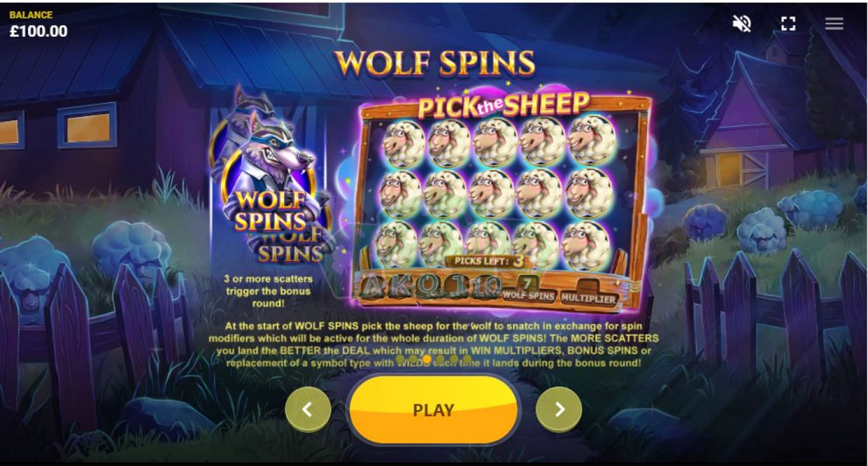Click the WOLF SPINS label in preview
868x466 pixels.
(x=528, y=296)
